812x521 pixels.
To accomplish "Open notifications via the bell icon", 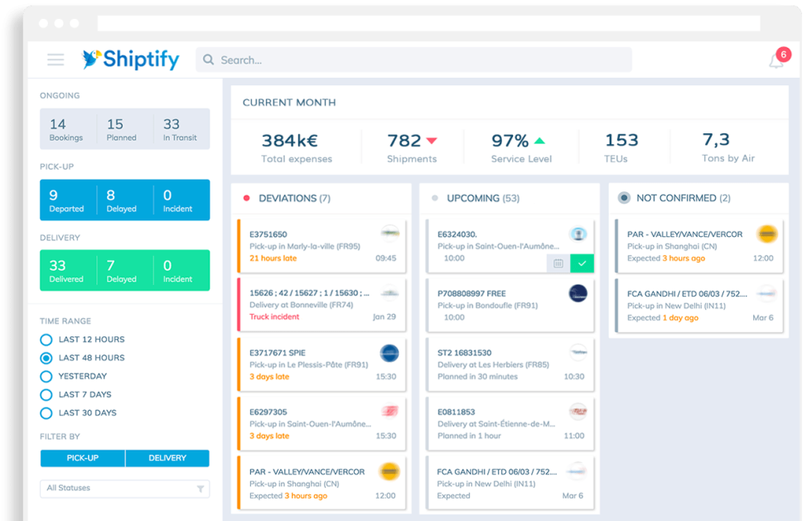I will pyautogui.click(x=777, y=59).
